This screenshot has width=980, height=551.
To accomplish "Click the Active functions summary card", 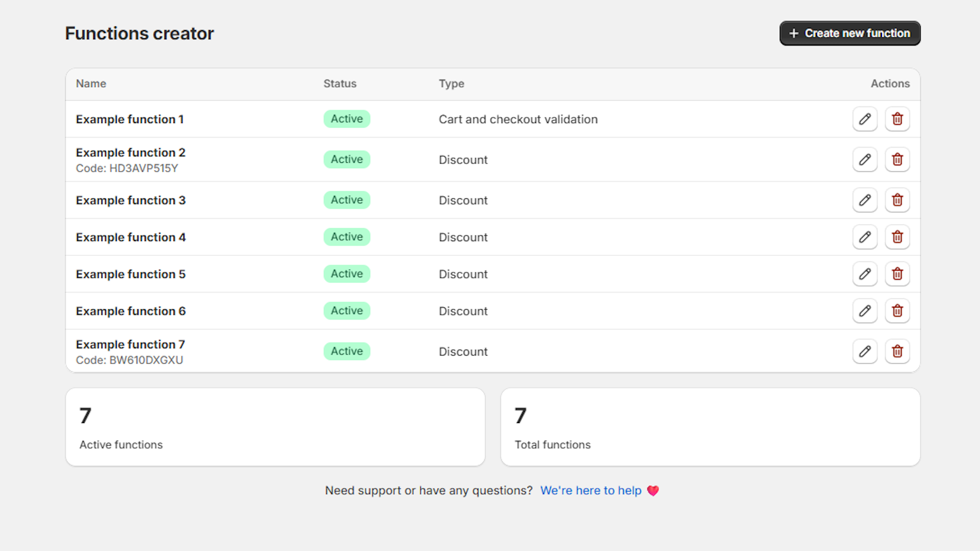I will coord(275,427).
